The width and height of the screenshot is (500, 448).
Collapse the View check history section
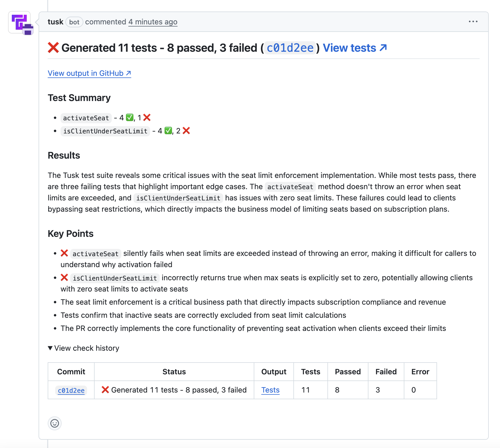click(84, 348)
